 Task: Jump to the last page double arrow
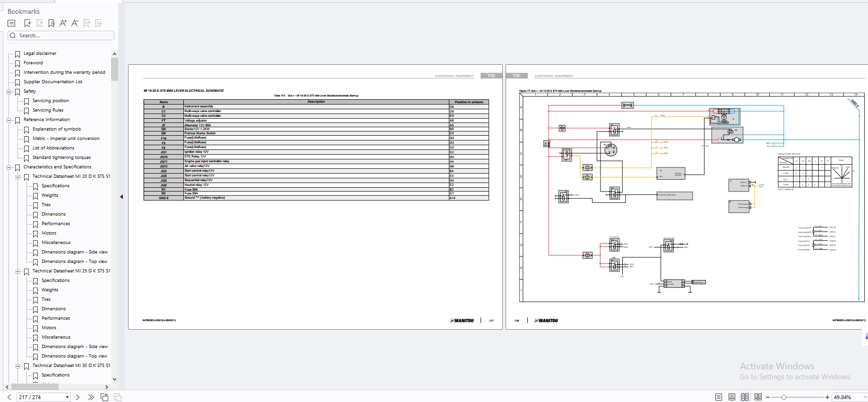[x=91, y=397]
